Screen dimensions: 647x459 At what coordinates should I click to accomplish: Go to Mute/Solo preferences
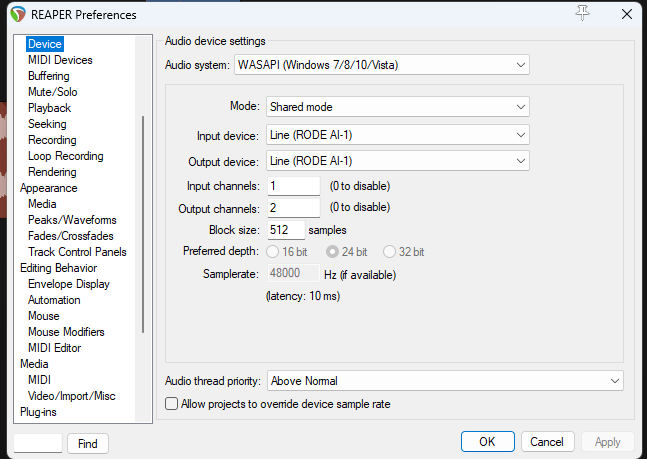click(x=52, y=92)
